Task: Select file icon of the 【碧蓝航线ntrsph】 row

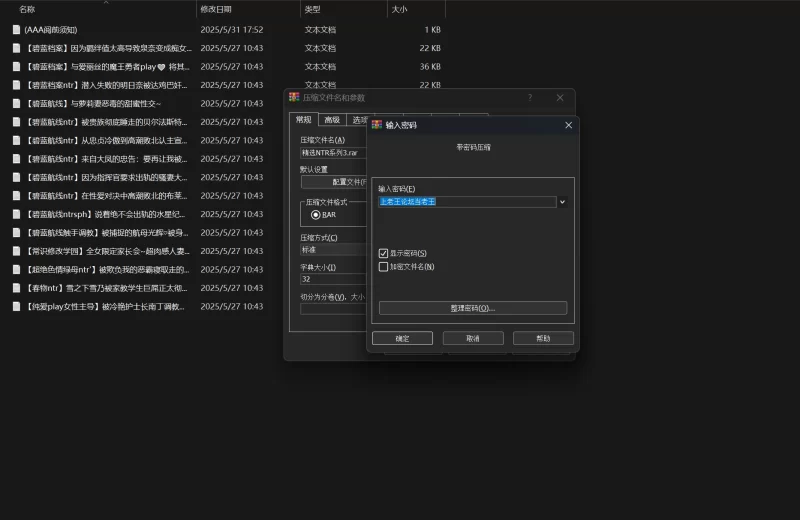Action: (x=16, y=214)
